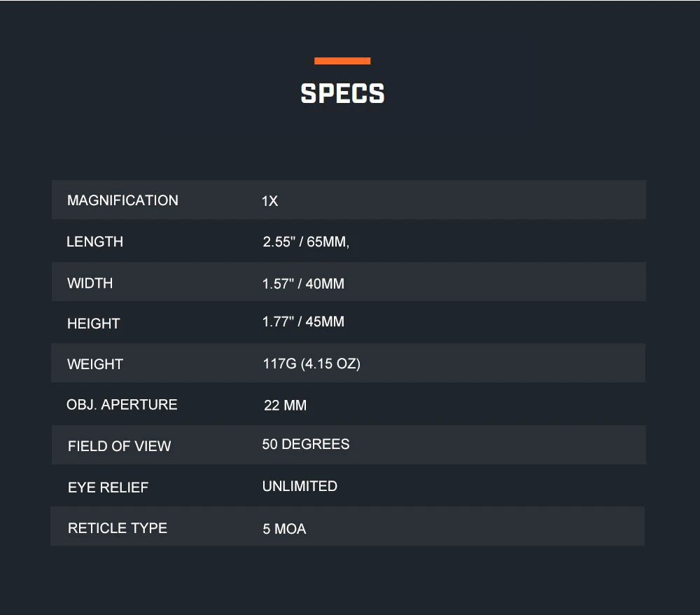Screen dimensions: 700x615
Task: Click the 5 MOA reticle value
Action: [x=284, y=529]
